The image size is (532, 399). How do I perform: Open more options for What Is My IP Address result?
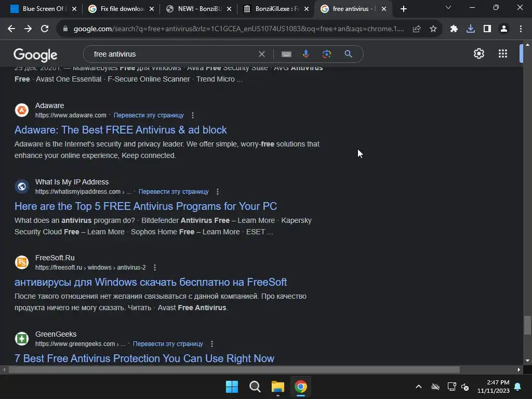218,192
